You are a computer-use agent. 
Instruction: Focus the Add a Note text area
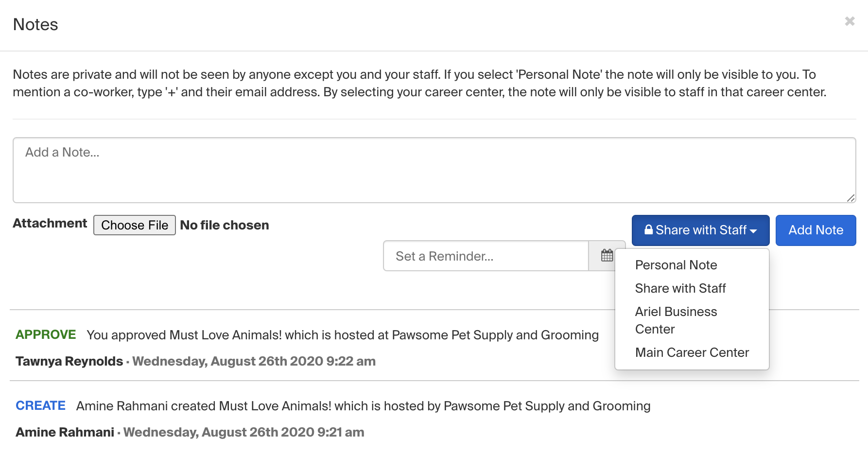click(x=434, y=170)
